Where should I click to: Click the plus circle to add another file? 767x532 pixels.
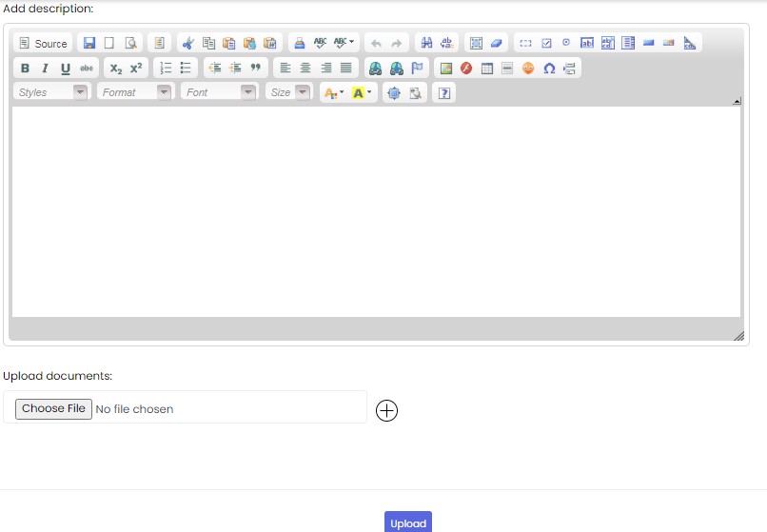click(386, 410)
